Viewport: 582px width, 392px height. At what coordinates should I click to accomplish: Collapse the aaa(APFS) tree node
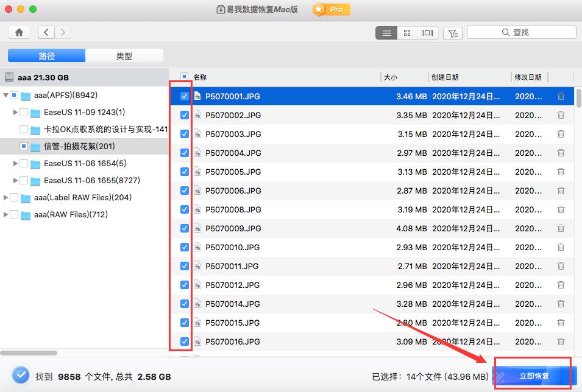[6, 95]
